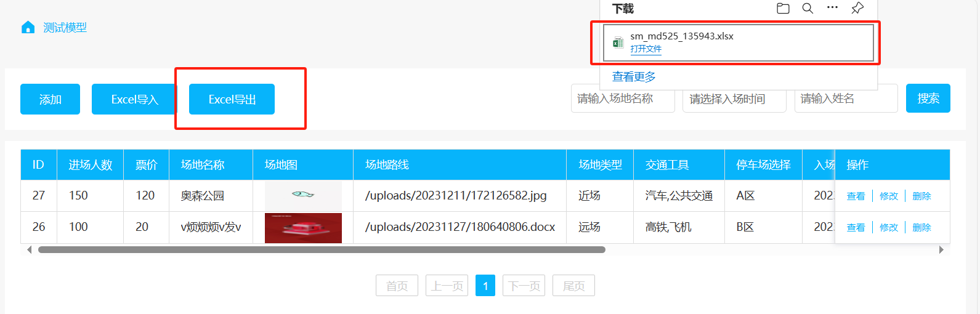
Task: Open downloads folder icon in download panel
Action: pyautogui.click(x=783, y=9)
